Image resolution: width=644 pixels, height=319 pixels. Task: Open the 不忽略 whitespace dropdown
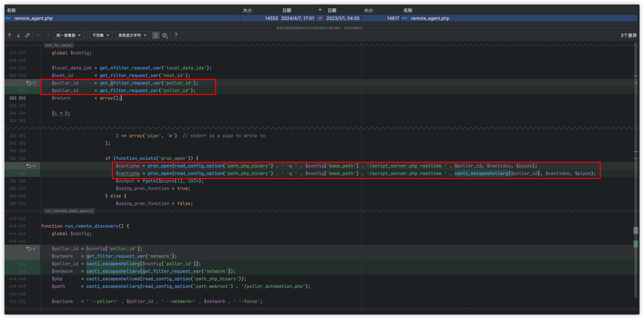[101, 35]
